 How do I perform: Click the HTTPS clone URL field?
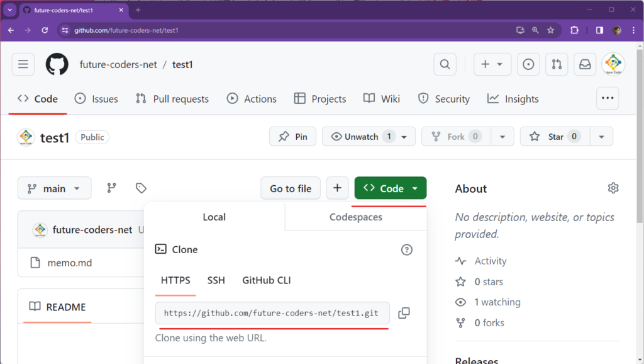coord(272,313)
